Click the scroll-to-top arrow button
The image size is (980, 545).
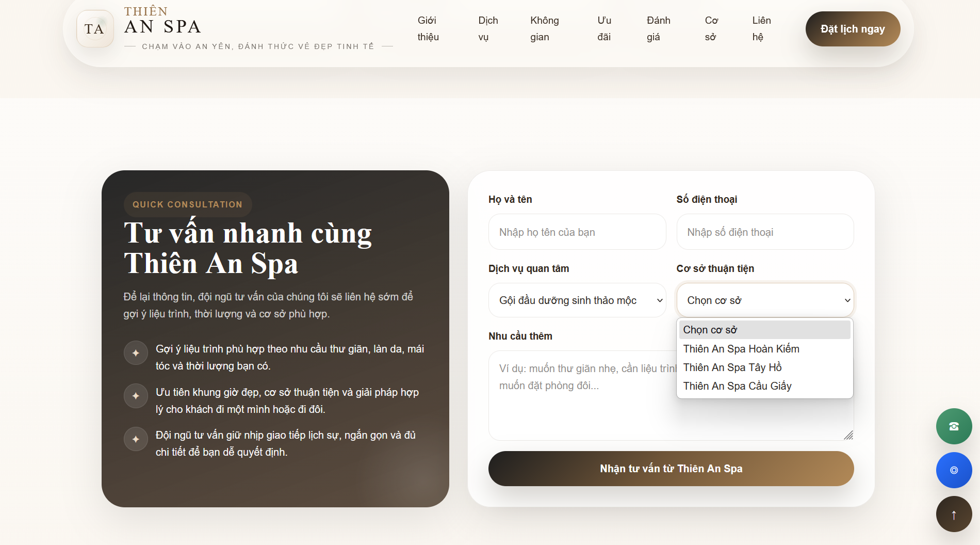(953, 514)
